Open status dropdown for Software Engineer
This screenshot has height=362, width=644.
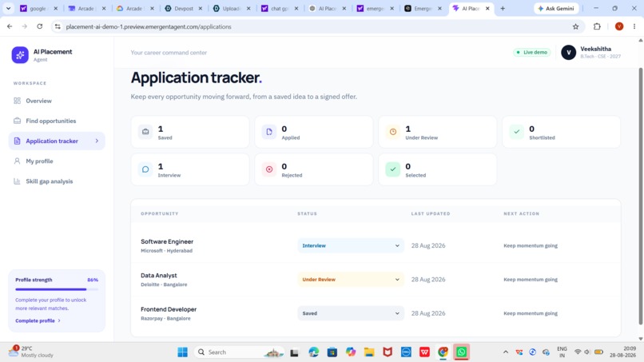click(x=351, y=245)
